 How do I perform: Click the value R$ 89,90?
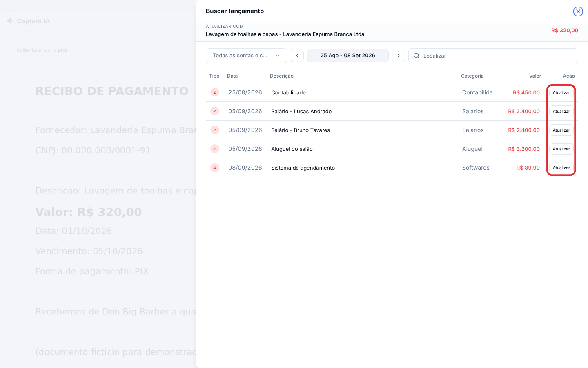(x=528, y=168)
